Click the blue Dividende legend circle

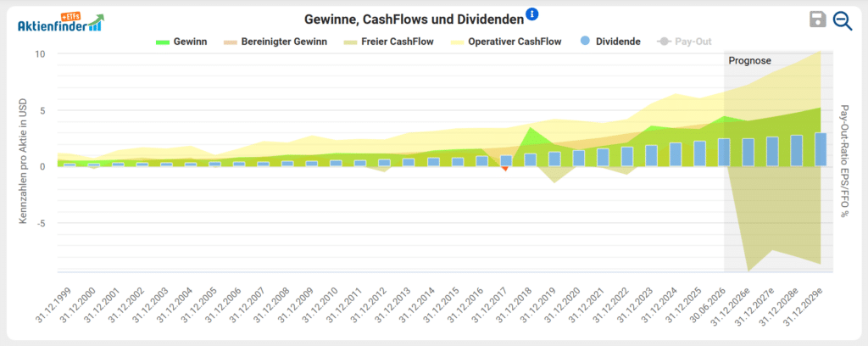(585, 41)
